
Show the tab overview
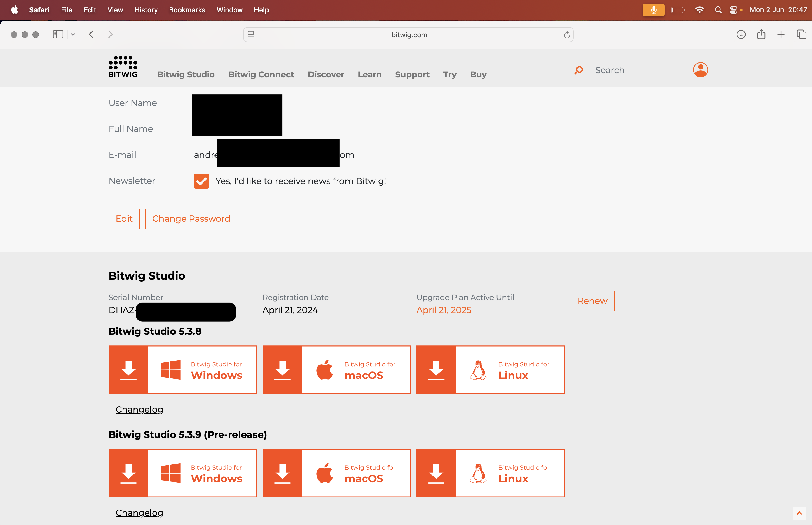click(x=801, y=34)
